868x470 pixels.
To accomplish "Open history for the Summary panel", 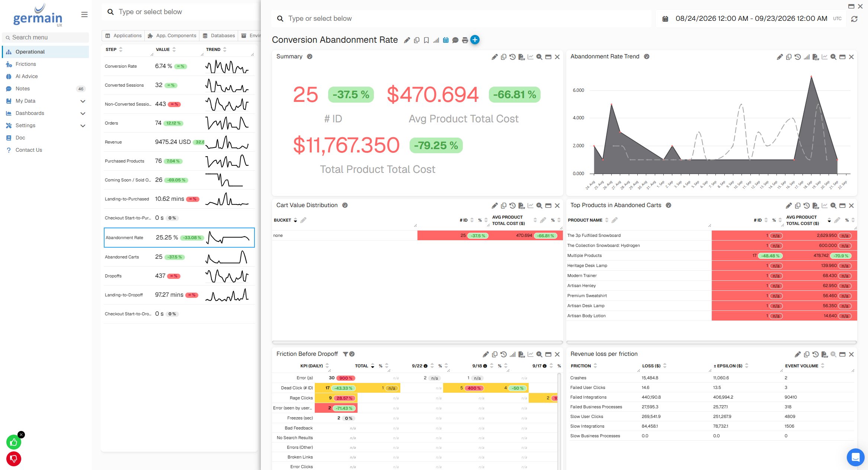I will [513, 57].
